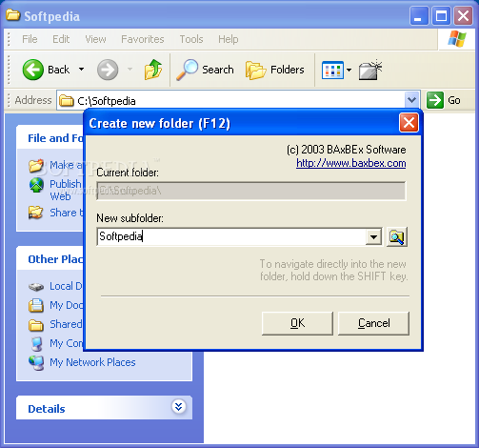The height and width of the screenshot is (448, 479).
Task: Click the browse folder icon button
Action: [397, 236]
